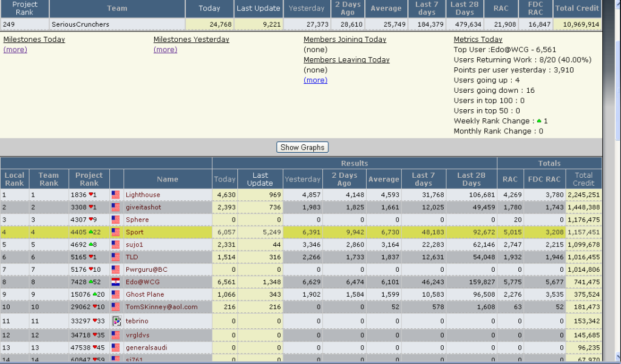Screen dimensions: 621x364
Task: Open the Pwrguru@BC user link
Action: pyautogui.click(x=146, y=269)
